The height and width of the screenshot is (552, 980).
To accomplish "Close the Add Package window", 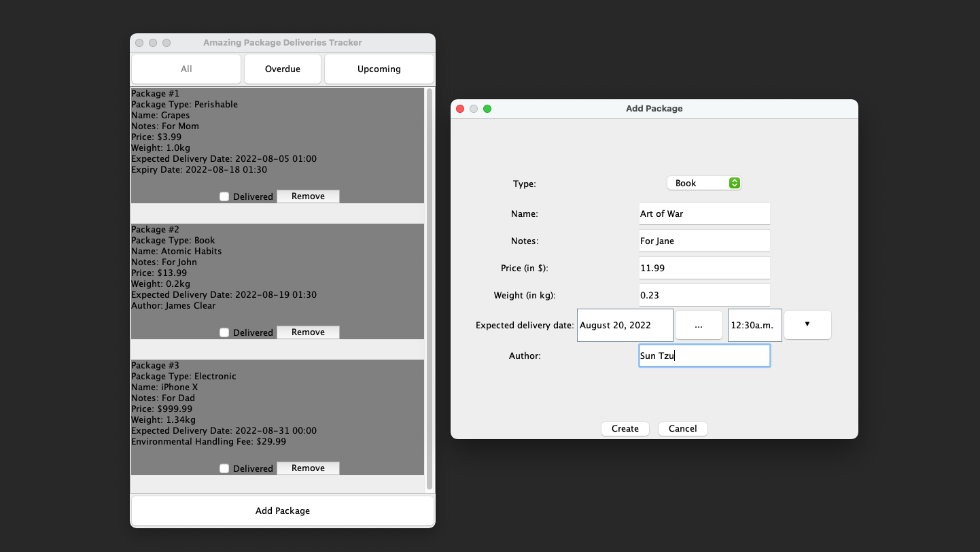I will (x=460, y=109).
